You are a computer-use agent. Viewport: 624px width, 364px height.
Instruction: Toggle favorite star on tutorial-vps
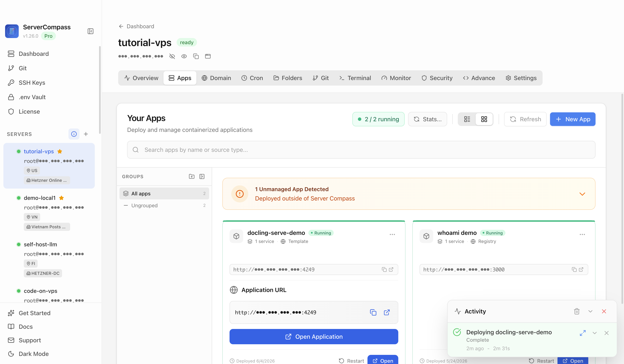pyautogui.click(x=60, y=151)
